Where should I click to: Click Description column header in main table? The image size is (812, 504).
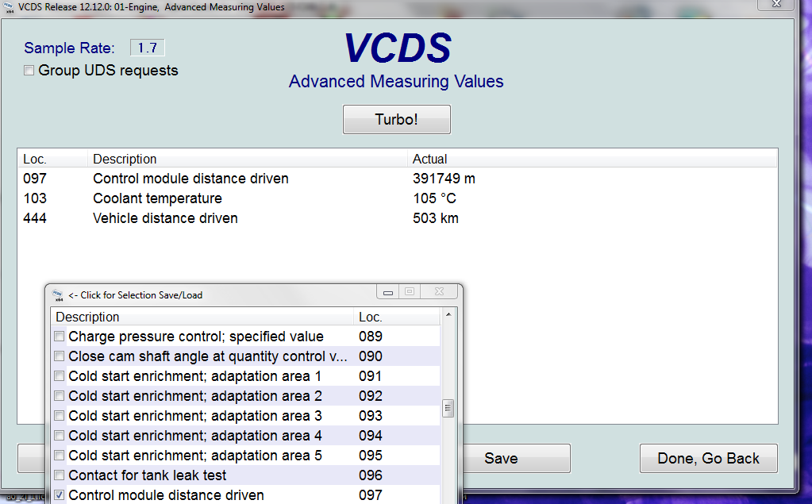tap(248, 159)
